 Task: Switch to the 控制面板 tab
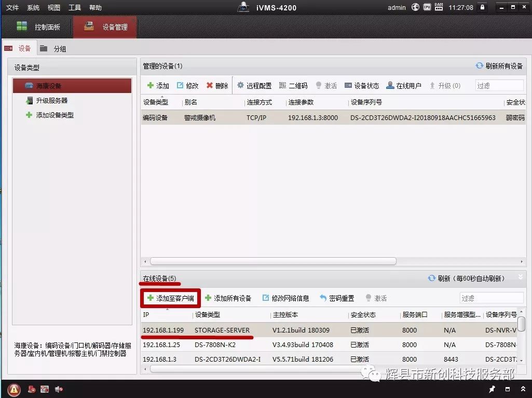[x=38, y=27]
